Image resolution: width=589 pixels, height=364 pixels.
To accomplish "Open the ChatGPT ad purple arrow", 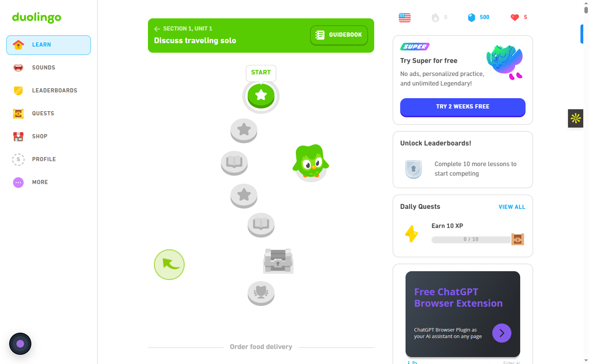I will pyautogui.click(x=502, y=333).
